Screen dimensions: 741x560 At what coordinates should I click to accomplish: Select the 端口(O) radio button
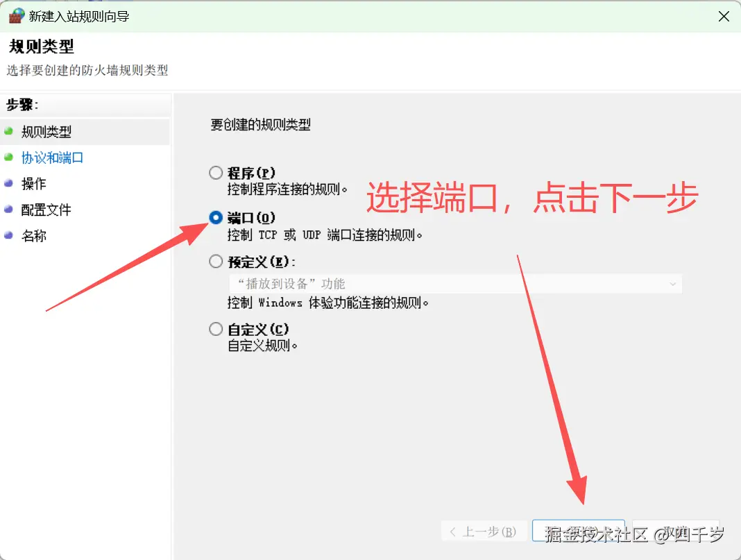pyautogui.click(x=215, y=217)
